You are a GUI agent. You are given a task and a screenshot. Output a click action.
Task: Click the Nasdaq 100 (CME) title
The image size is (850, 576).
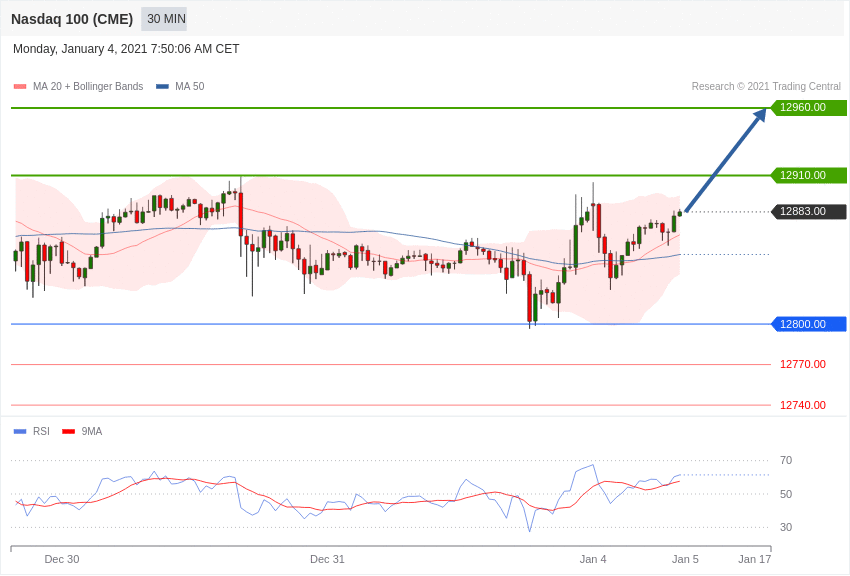click(72, 19)
